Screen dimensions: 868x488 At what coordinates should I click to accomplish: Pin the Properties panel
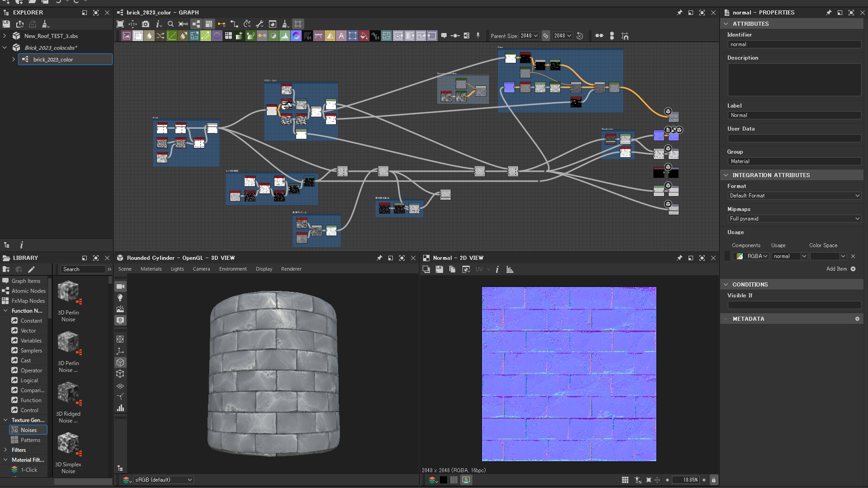click(828, 13)
